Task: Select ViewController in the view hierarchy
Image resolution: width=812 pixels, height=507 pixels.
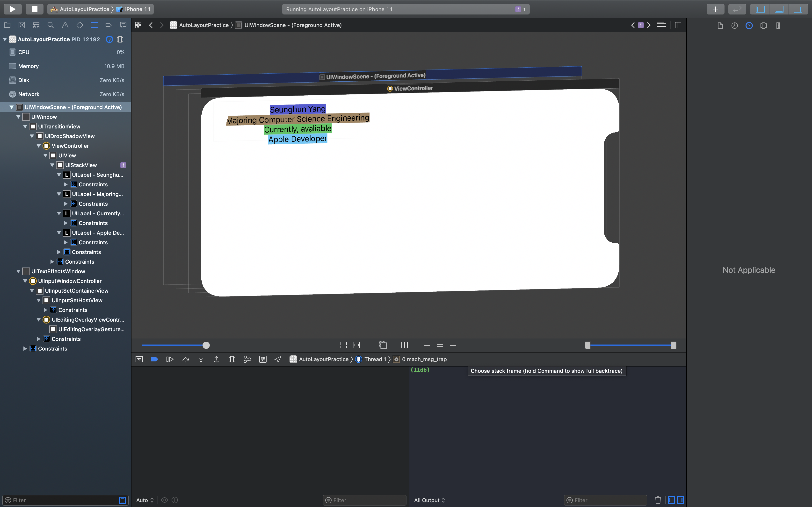Action: pos(70,146)
